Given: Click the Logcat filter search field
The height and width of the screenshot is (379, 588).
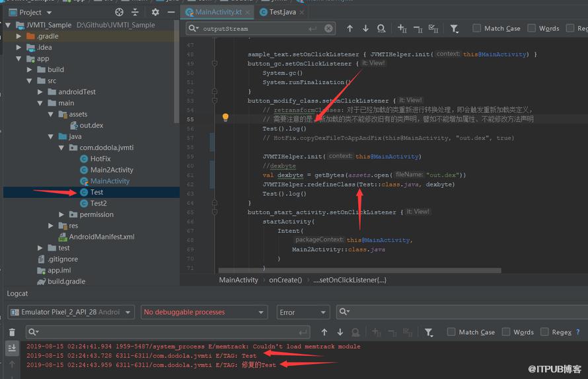Looking at the screenshot, I should pos(462,312).
